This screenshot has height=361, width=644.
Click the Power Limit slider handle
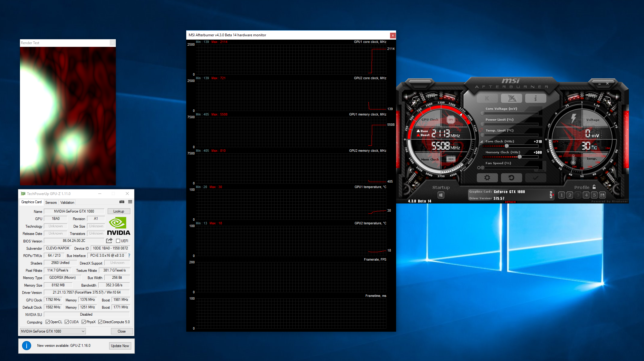[x=483, y=124]
